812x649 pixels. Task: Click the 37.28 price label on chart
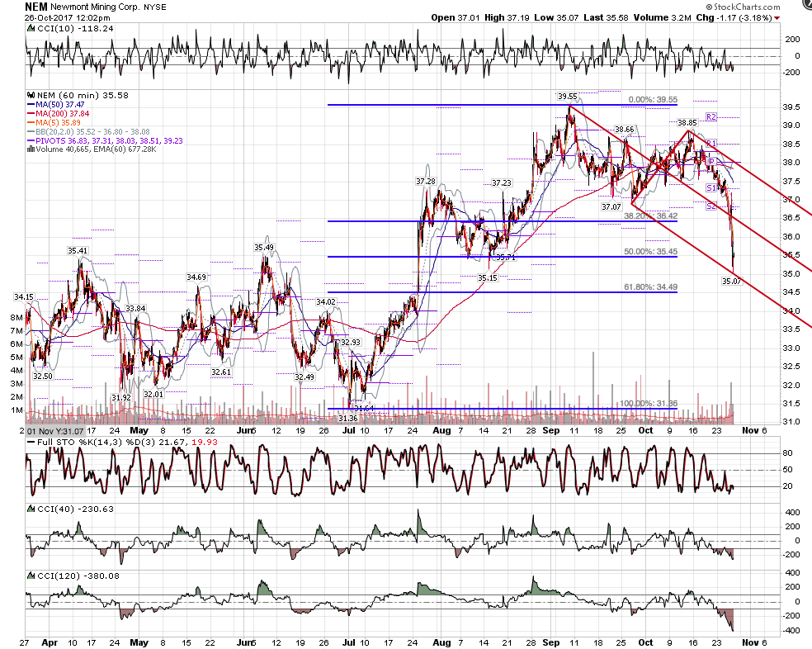pyautogui.click(x=426, y=182)
